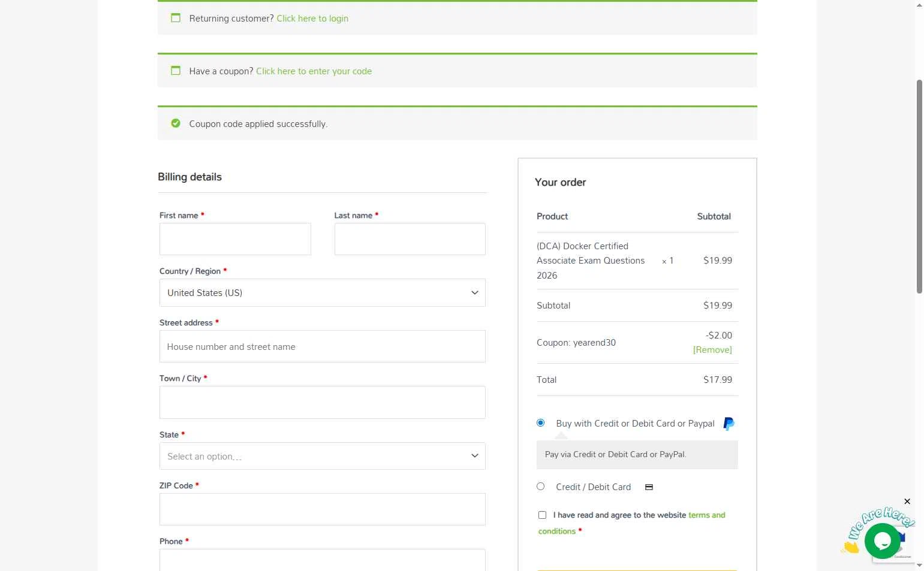Click the Docker Certified Associate product name
The image size is (924, 571).
coord(591,261)
